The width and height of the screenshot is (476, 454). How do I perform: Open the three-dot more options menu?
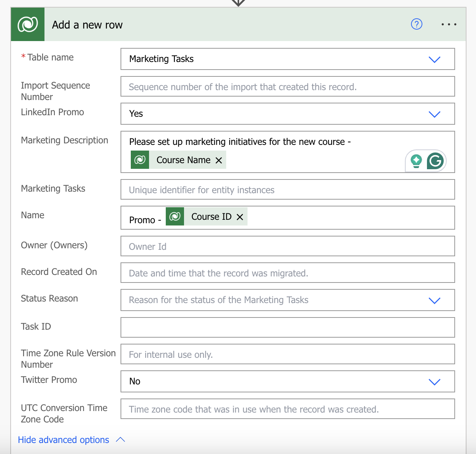tap(449, 24)
